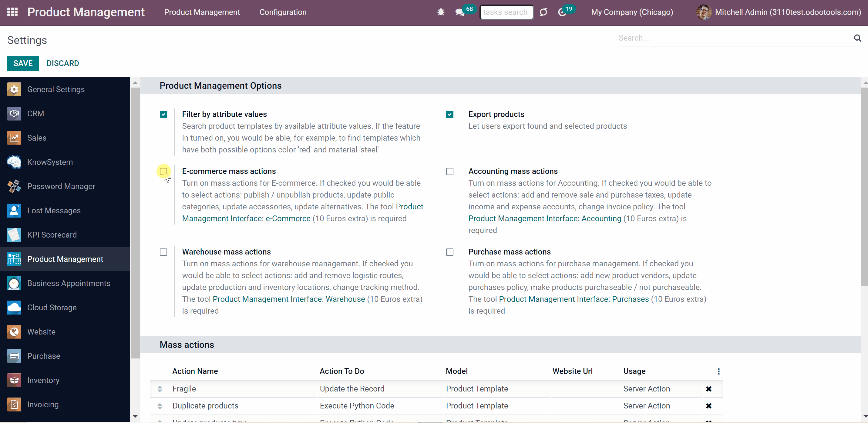Enable Accounting mass actions checkbox
The height and width of the screenshot is (423, 868).
coord(449,172)
